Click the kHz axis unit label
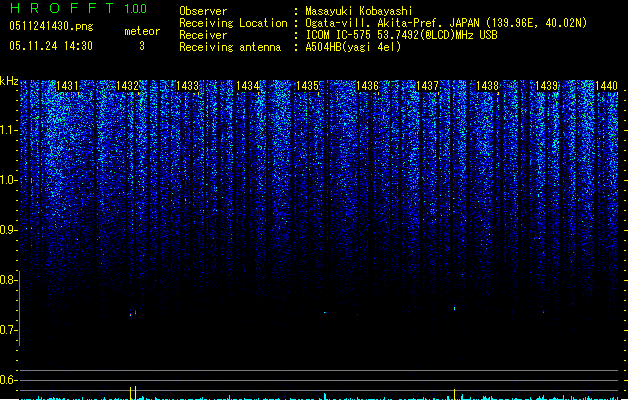Image resolution: width=629 pixels, height=400 pixels. tap(9, 81)
